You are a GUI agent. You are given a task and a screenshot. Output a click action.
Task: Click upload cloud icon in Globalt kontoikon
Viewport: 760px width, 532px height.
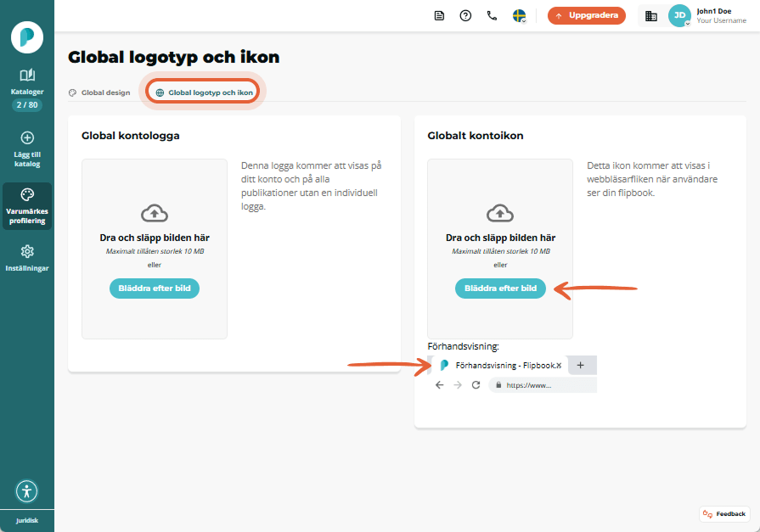[500, 213]
